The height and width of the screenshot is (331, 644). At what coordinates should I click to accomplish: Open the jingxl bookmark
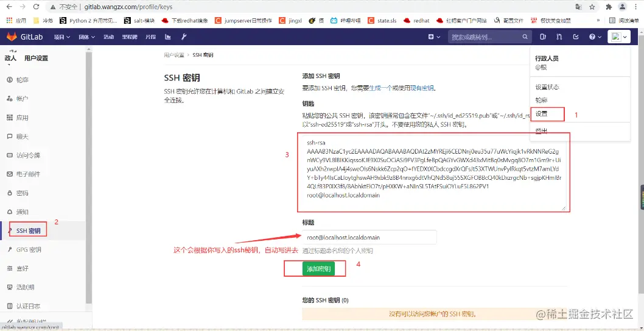pyautogui.click(x=290, y=20)
